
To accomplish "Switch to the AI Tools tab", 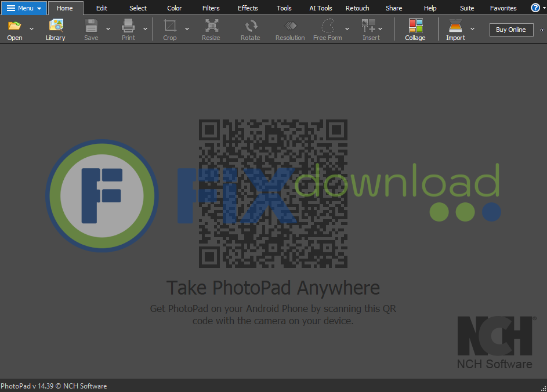I will tap(321, 8).
